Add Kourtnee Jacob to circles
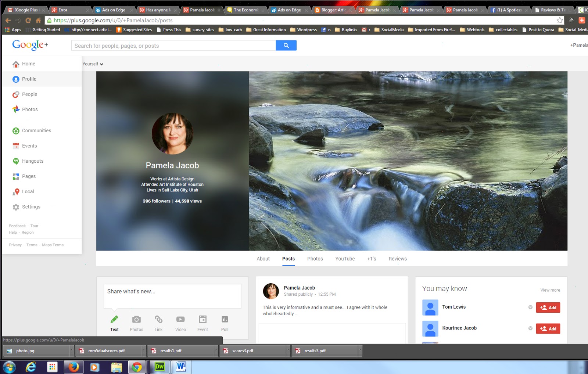The width and height of the screenshot is (588, 374). [548, 329]
